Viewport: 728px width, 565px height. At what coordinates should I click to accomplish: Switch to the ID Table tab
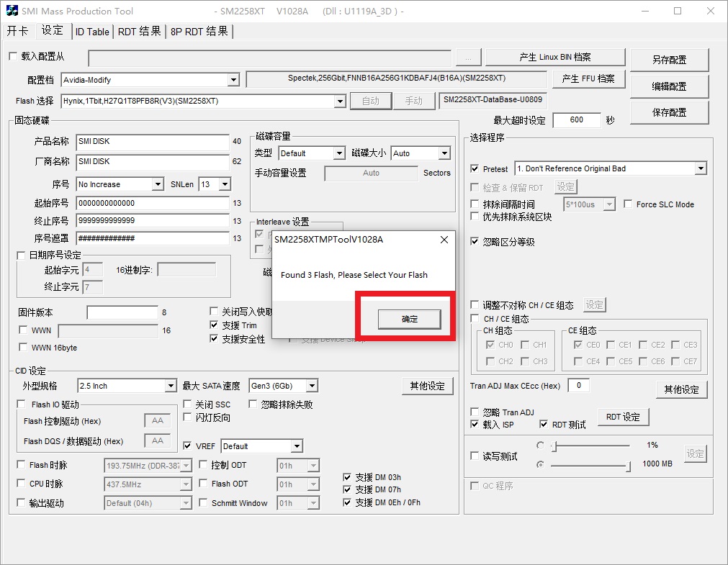(92, 32)
